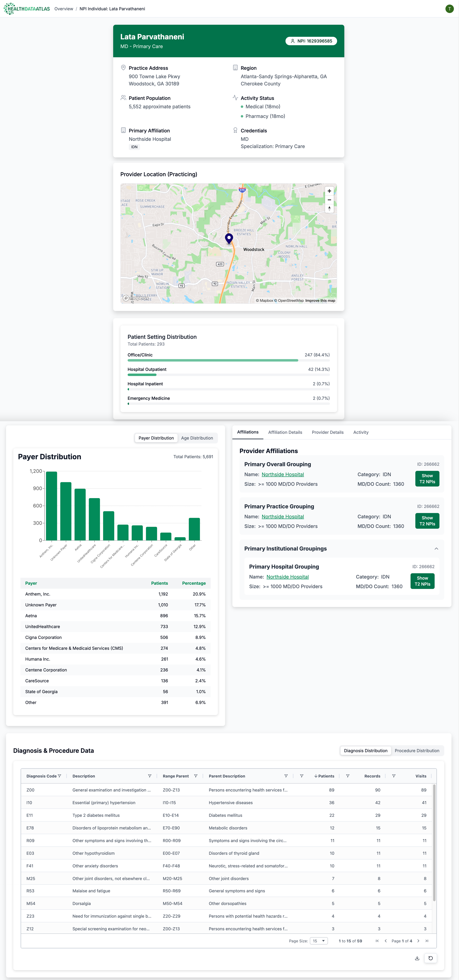Screen dimensions: 459x980
Task: Click Show T2 NPIs for Primary Overall Grouping
Action: pos(427,479)
